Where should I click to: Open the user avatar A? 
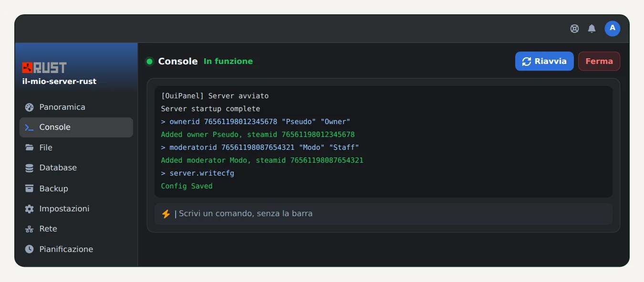point(613,29)
